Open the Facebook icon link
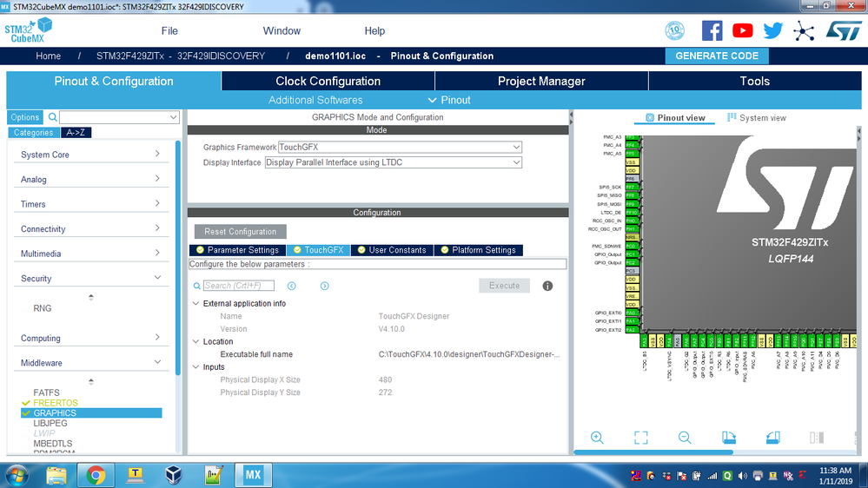868x488 pixels. point(712,30)
